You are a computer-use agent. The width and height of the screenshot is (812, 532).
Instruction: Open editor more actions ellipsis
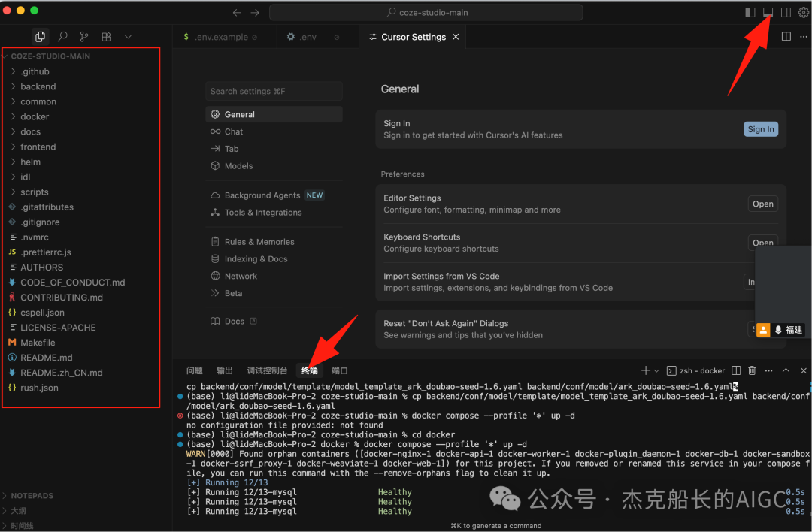tap(803, 36)
